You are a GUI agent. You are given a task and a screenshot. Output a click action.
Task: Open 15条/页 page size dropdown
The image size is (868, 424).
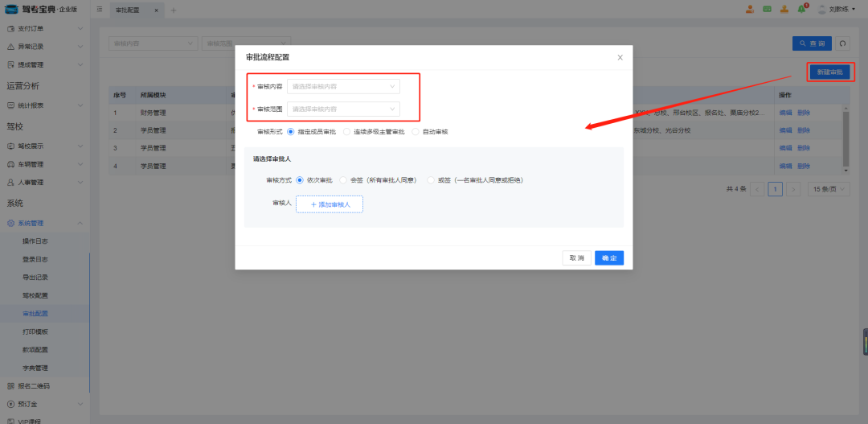(829, 189)
